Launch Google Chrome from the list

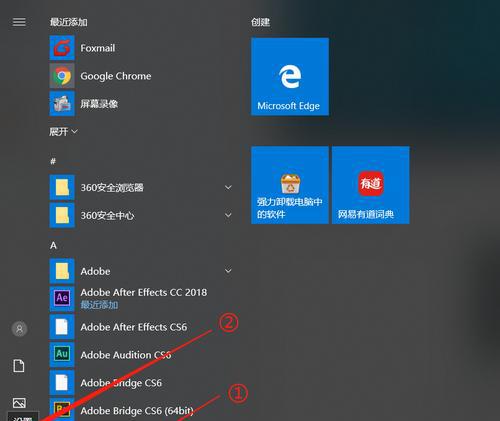[x=116, y=76]
